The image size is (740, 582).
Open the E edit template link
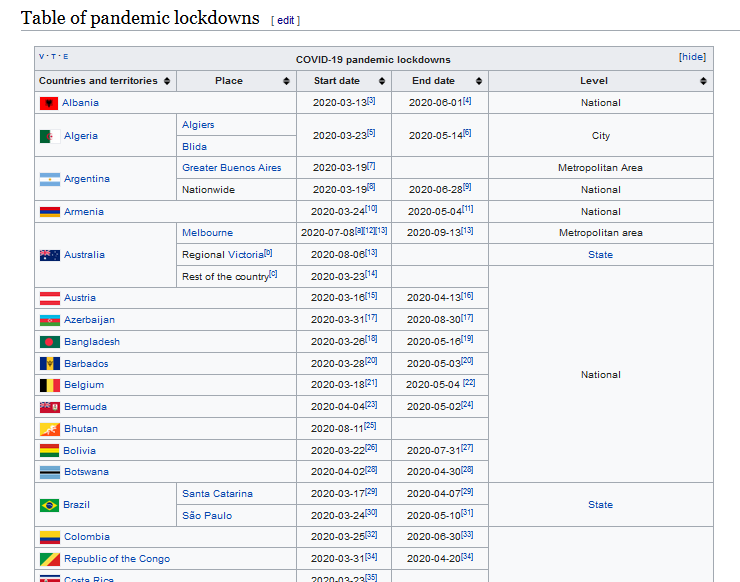point(66,56)
